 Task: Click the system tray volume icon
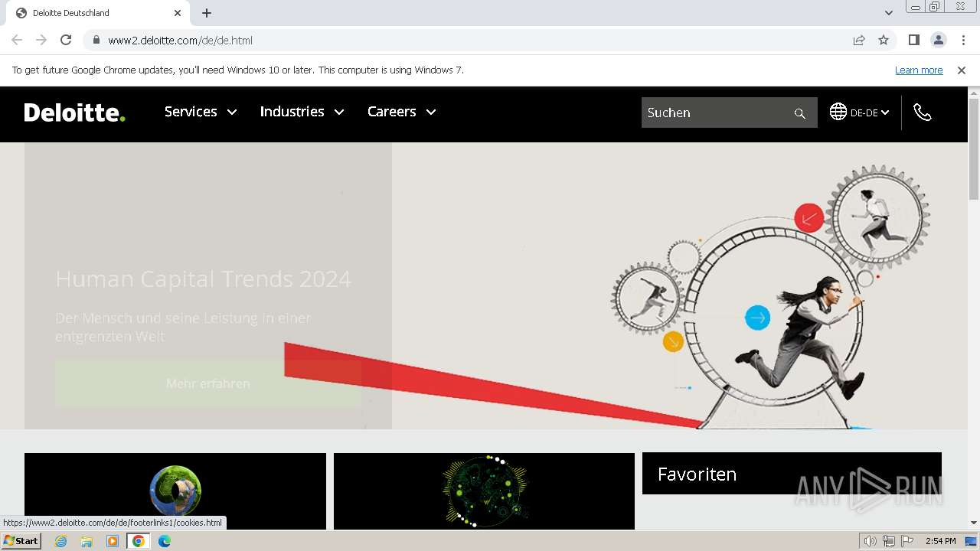871,541
